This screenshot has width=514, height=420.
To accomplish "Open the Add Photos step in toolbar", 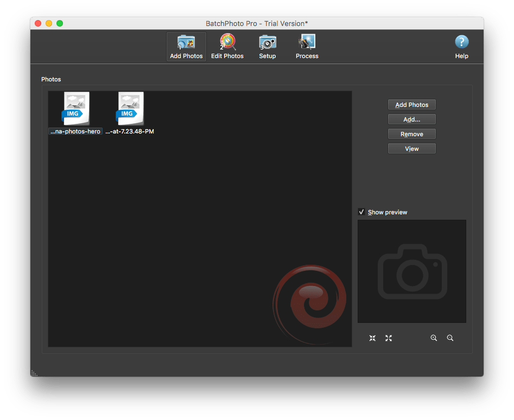I will (186, 47).
